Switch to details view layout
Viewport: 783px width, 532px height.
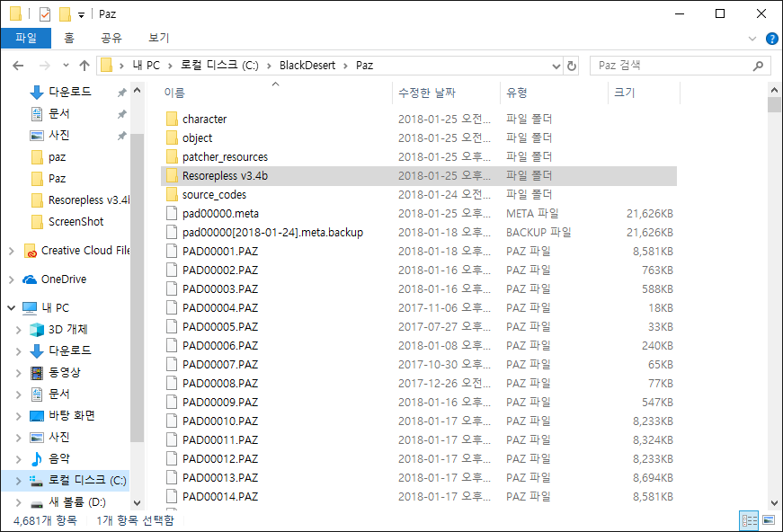click(749, 520)
